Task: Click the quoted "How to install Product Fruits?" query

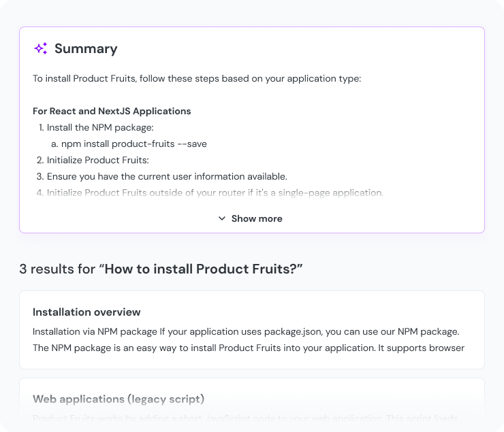Action: pyautogui.click(x=201, y=269)
